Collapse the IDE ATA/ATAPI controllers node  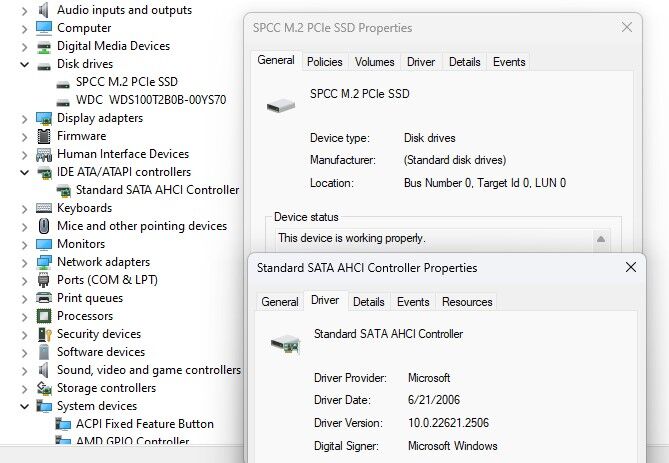25,172
